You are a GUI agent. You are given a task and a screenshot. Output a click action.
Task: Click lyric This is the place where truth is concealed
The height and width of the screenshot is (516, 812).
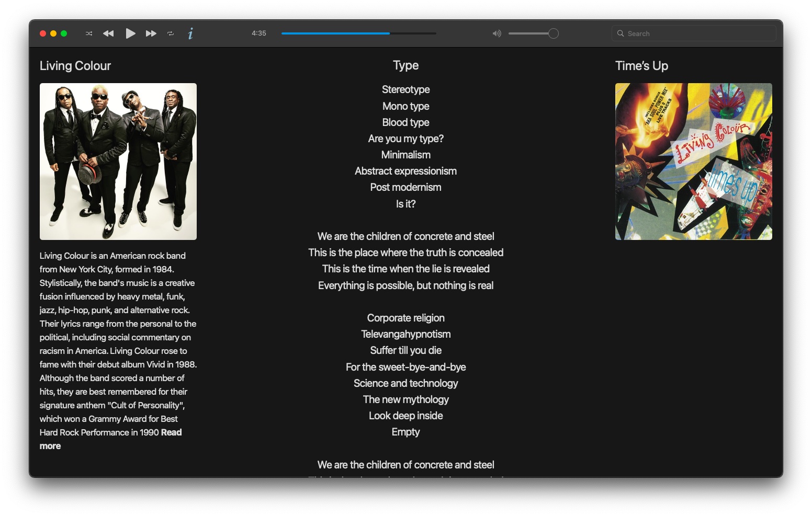pos(406,253)
